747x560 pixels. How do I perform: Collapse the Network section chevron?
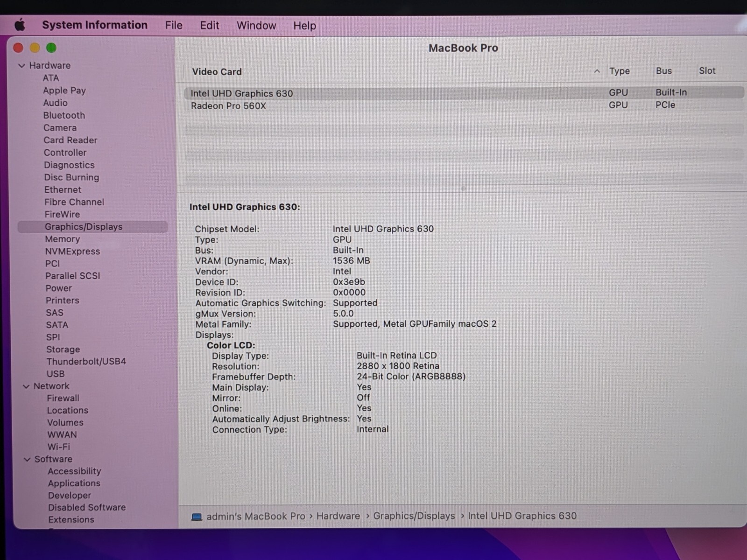tap(26, 386)
